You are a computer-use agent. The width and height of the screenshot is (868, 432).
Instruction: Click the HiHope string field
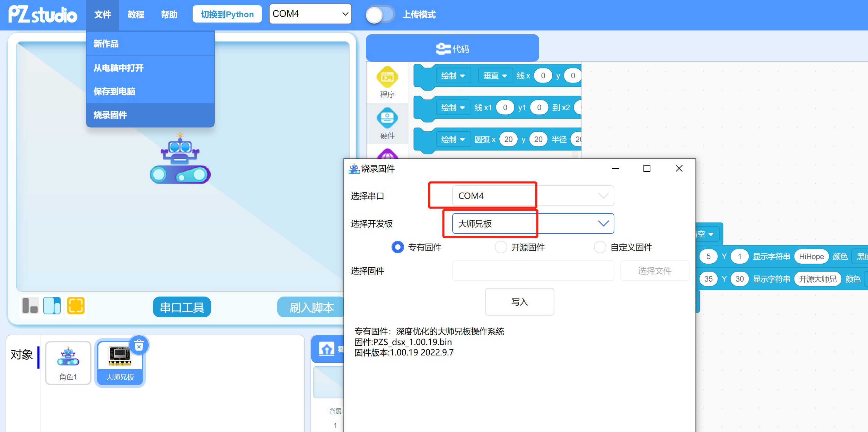(811, 257)
